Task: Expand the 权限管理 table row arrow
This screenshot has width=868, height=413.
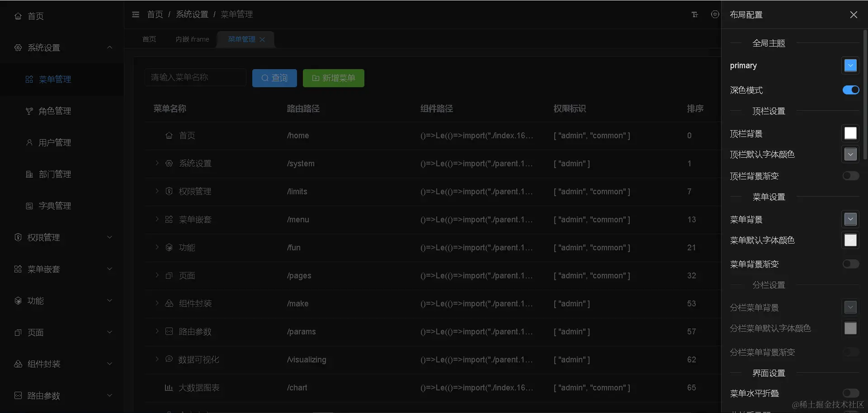Action: pos(157,191)
